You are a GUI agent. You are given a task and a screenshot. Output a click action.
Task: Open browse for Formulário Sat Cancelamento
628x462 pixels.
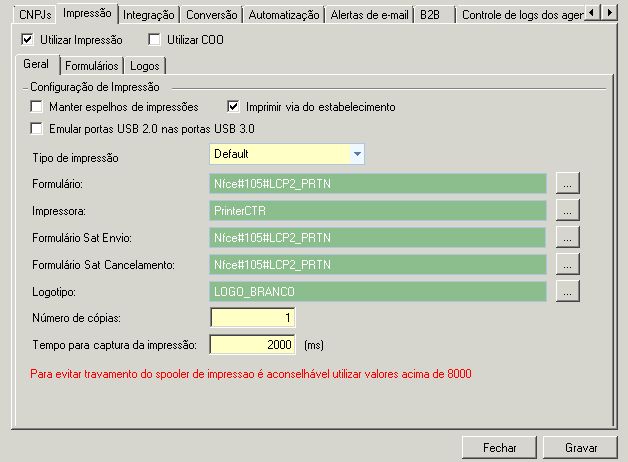(x=568, y=265)
